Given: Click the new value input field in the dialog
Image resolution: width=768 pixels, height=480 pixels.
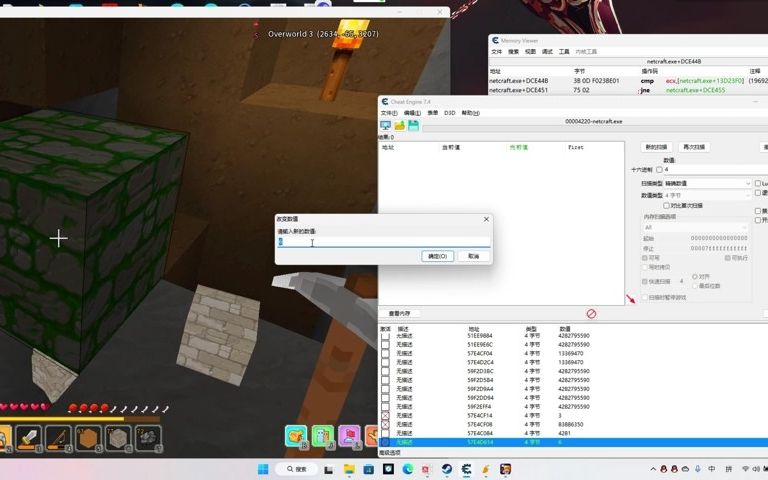Looking at the screenshot, I should (384, 241).
